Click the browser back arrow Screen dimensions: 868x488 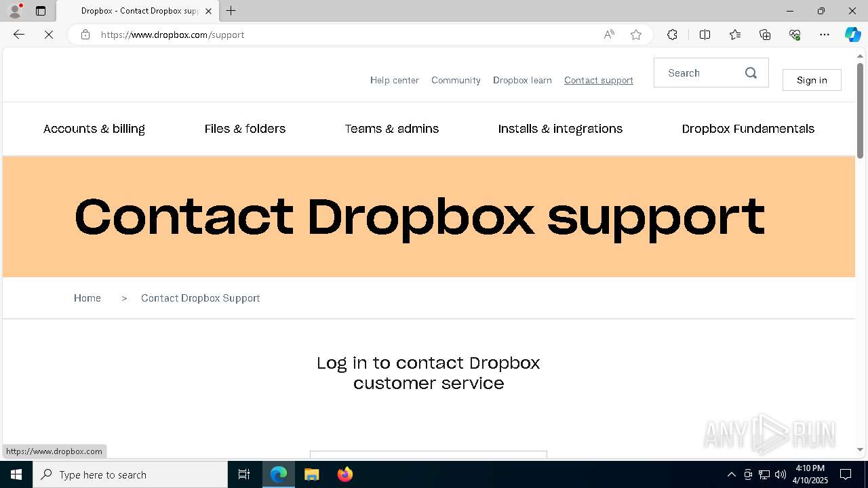19,35
